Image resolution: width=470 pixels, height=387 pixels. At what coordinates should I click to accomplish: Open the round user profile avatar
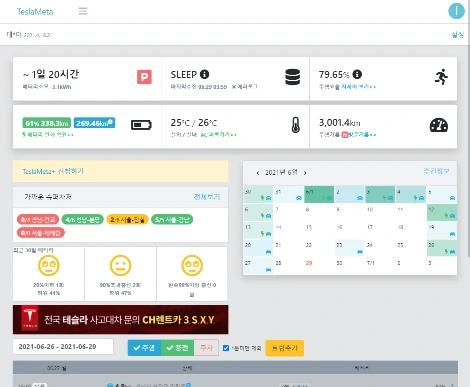(456, 11)
